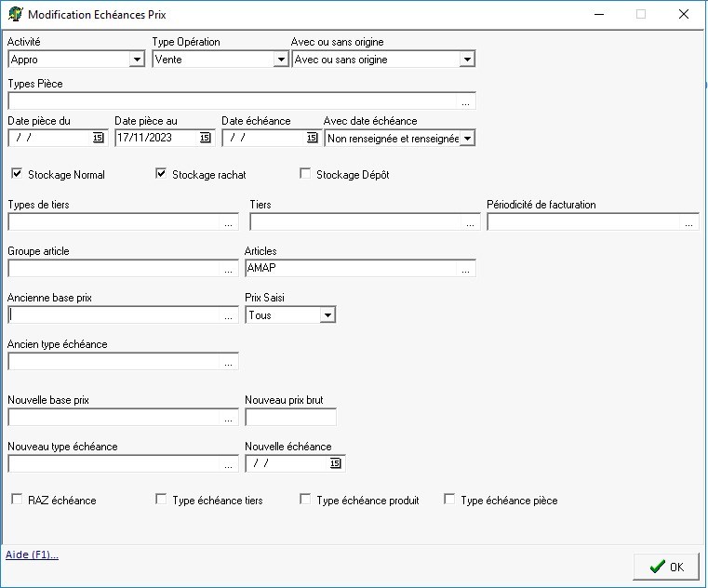Open the Aide (F1) link

[33, 555]
